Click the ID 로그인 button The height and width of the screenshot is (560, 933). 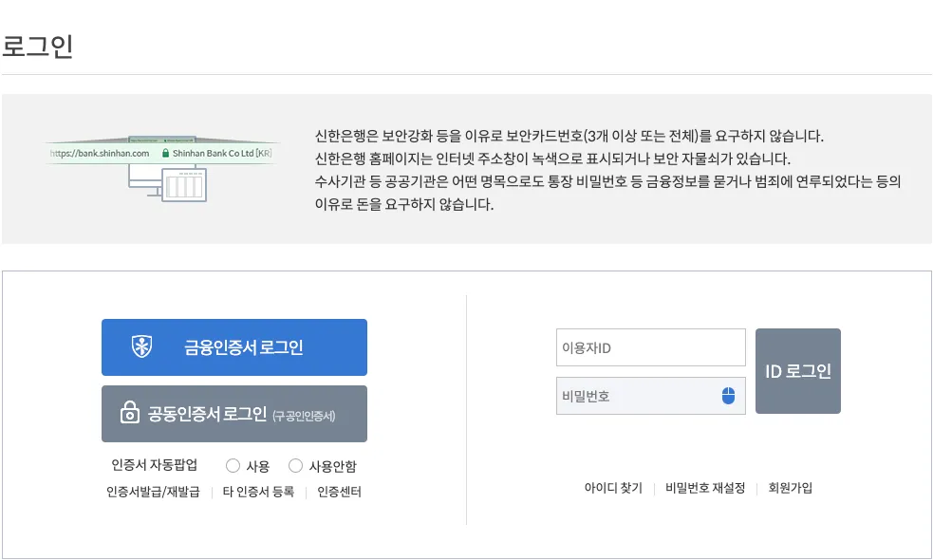pos(798,371)
